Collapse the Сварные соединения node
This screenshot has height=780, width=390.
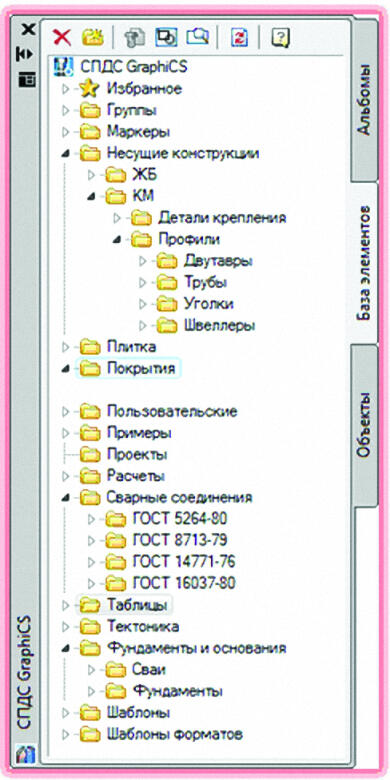65,498
